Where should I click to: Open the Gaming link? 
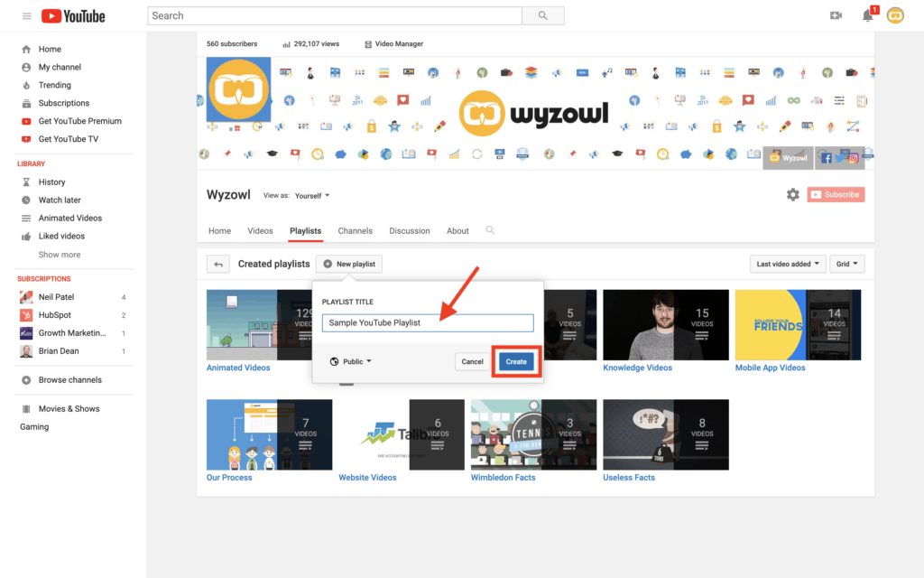34,427
